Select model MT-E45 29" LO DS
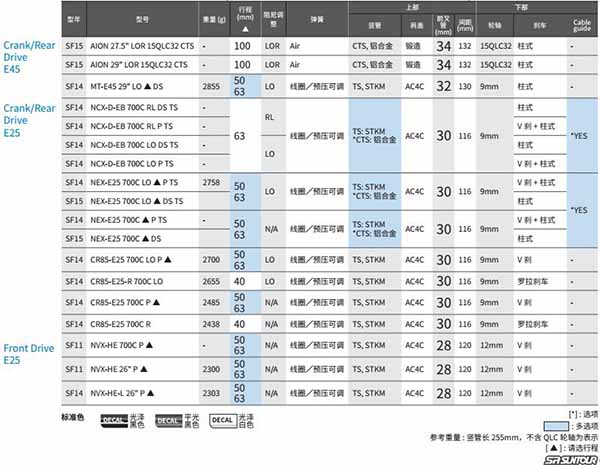The image size is (600, 465). click(127, 86)
